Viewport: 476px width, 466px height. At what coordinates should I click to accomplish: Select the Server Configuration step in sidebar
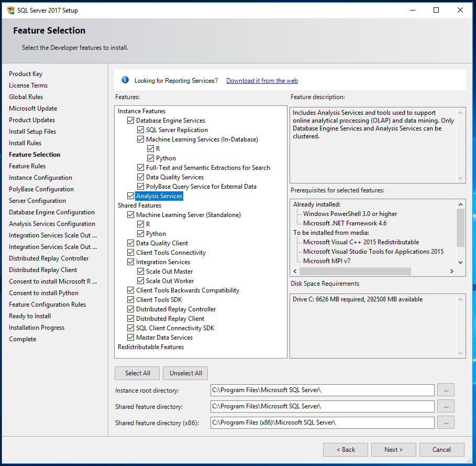37,201
